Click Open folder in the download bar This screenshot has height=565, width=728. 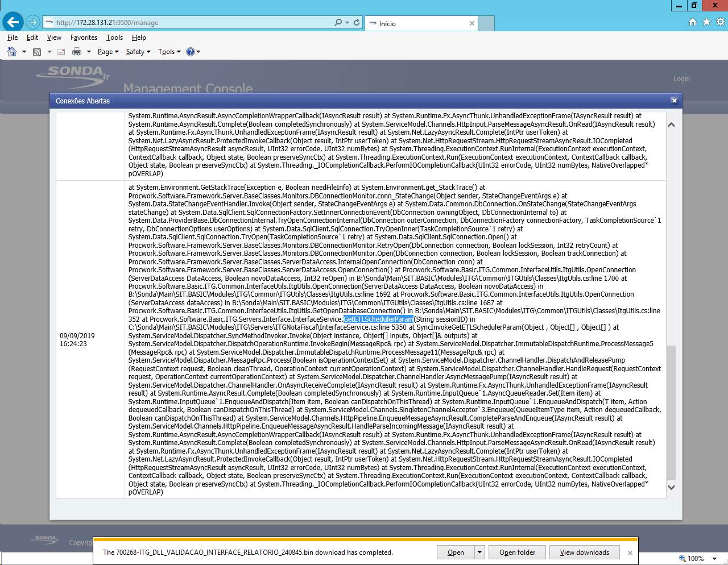[518, 552]
